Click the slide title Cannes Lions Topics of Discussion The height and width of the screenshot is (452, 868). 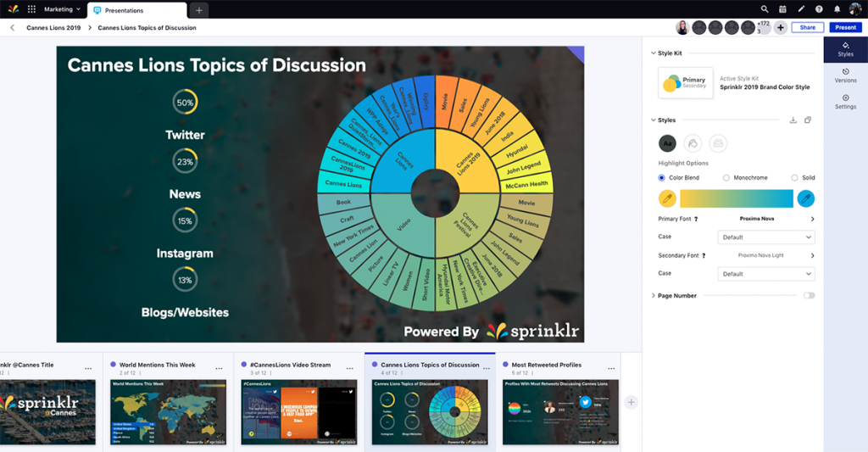point(216,64)
